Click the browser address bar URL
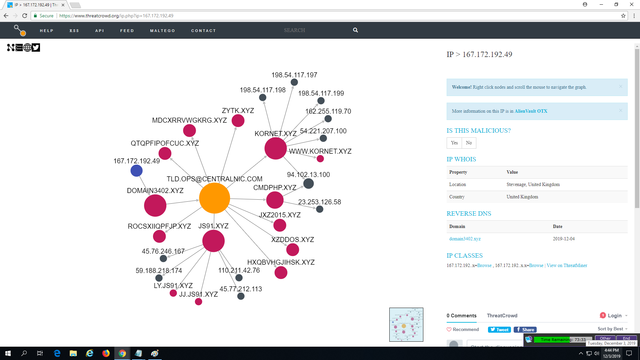Image resolution: width=640 pixels, height=360 pixels. [x=116, y=16]
